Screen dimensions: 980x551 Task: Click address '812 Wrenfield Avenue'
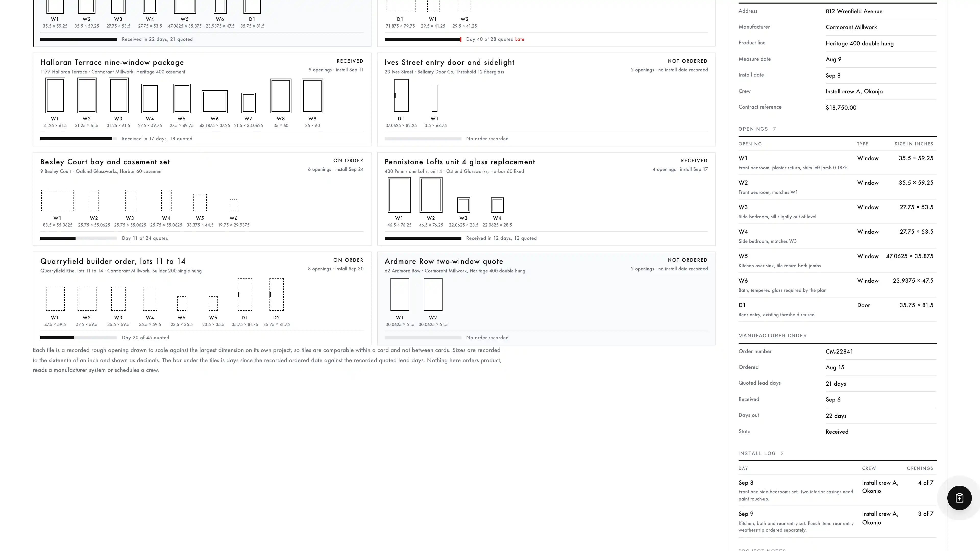(854, 11)
